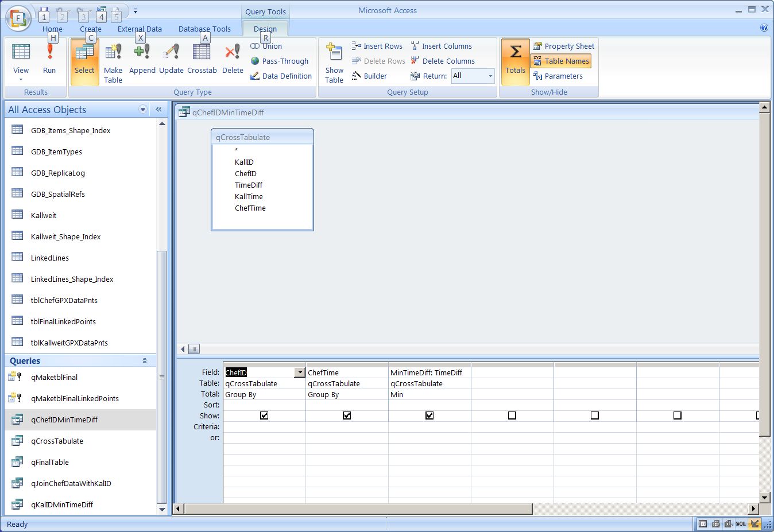The image size is (774, 532).
Task: Switch to Design View in status bar
Action: point(754,523)
